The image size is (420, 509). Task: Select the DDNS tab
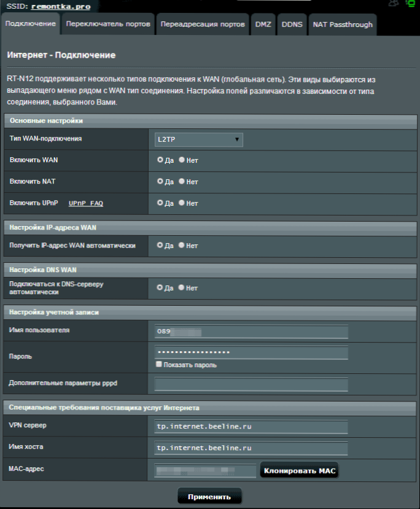[292, 25]
